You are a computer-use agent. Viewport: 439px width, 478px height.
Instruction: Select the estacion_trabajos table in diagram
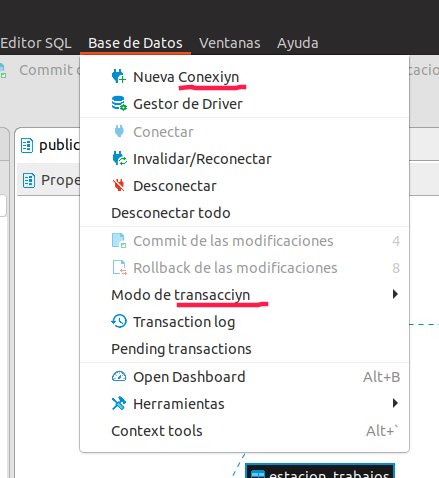320,472
